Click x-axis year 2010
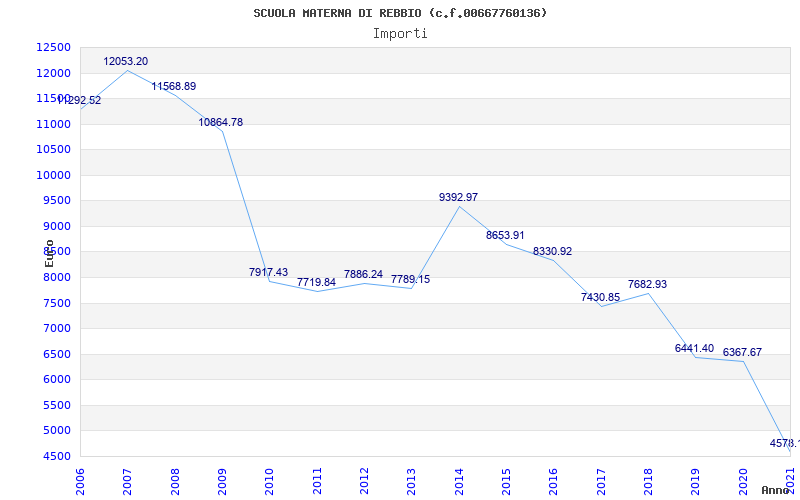The width and height of the screenshot is (800, 500). point(269,481)
